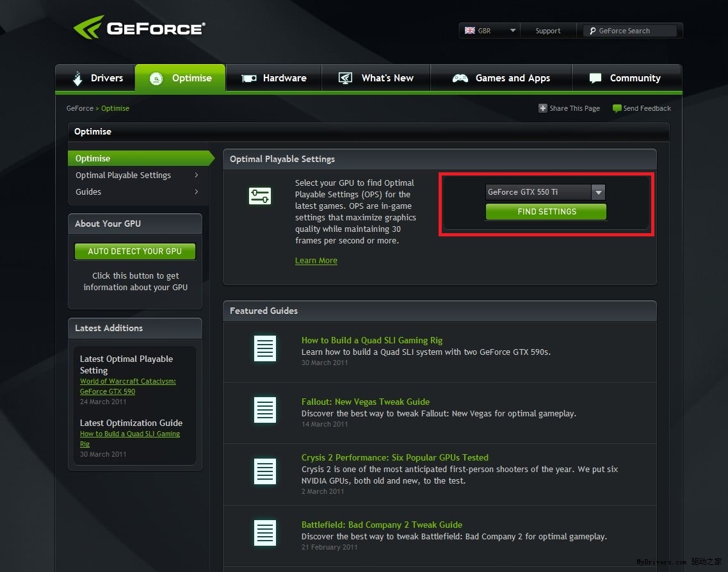Follow the Learn More link
The image size is (728, 572).
tap(316, 261)
